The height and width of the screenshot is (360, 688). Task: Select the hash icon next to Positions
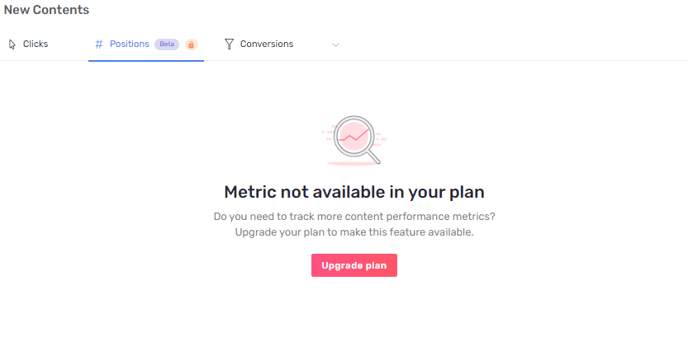tap(99, 44)
